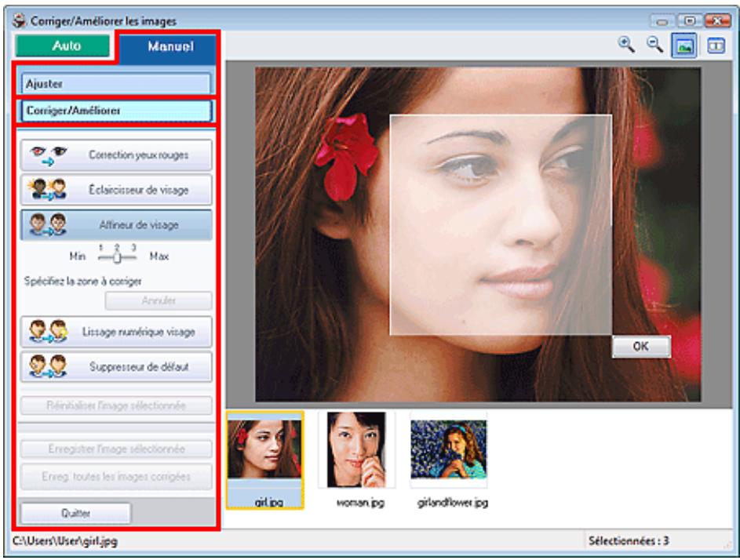Viewport: 740px width, 560px height.
Task: Click the digital face smoothing icon
Action: coord(48,332)
